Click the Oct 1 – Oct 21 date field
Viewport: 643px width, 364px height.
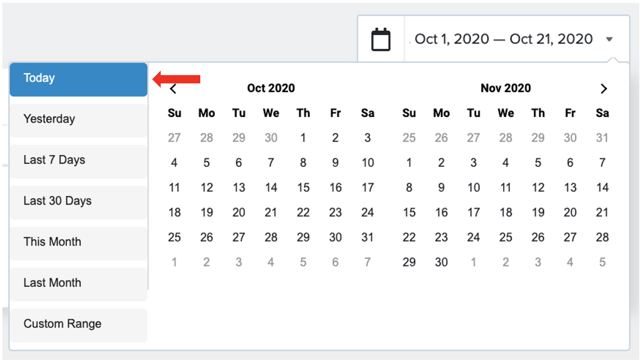[504, 39]
